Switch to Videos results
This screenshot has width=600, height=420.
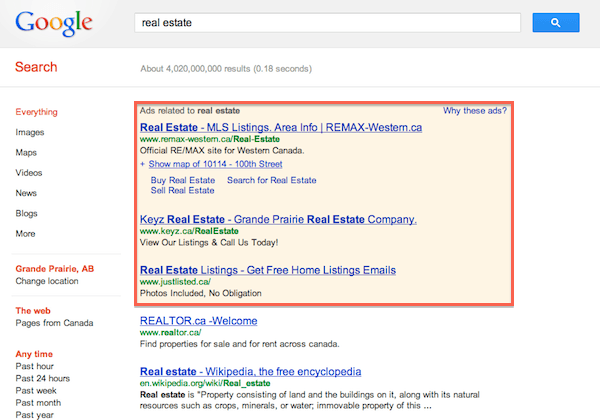(29, 173)
